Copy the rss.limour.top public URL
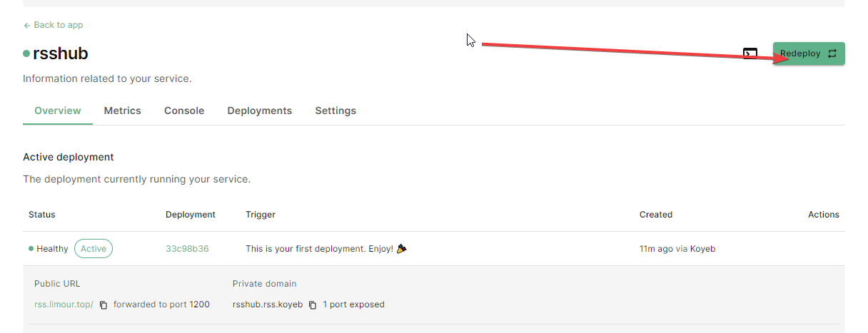 104,305
